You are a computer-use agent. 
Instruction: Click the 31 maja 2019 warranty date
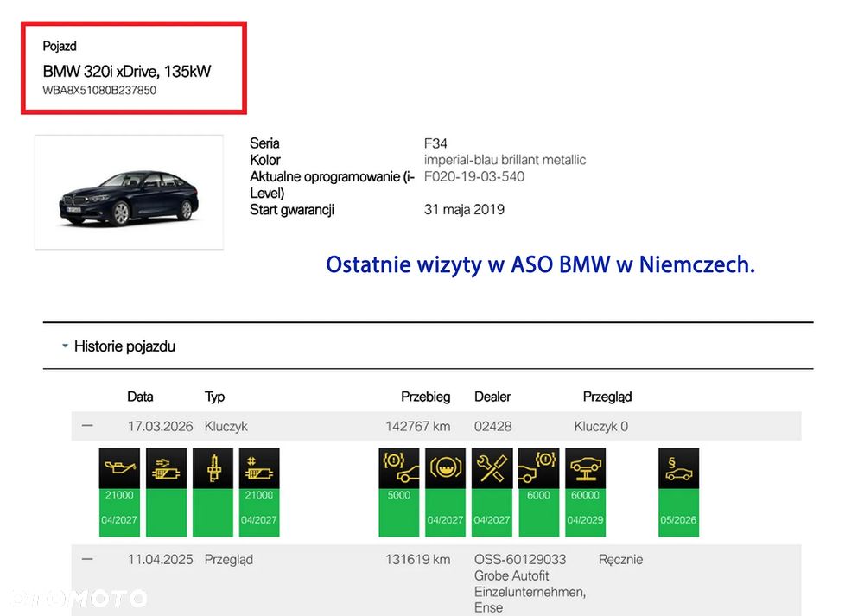[465, 209]
